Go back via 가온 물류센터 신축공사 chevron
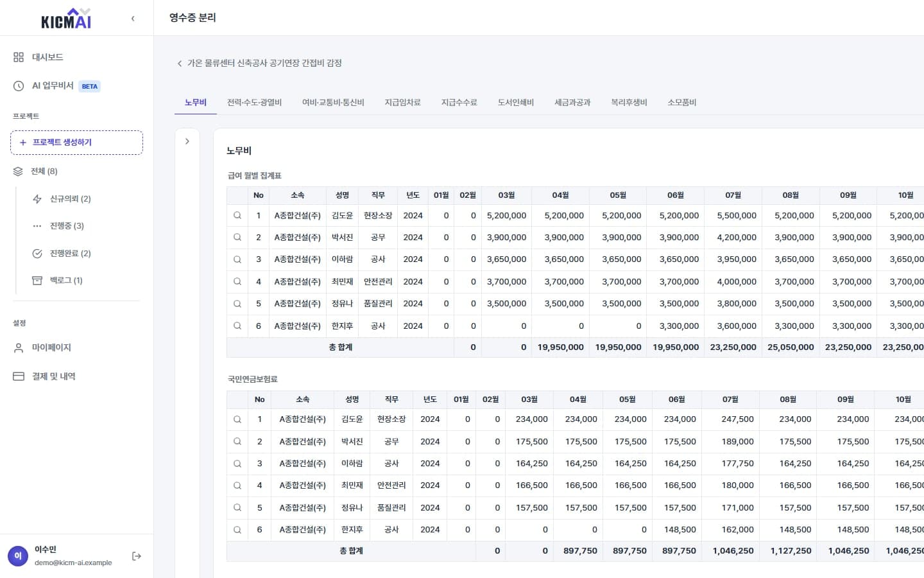 click(180, 64)
